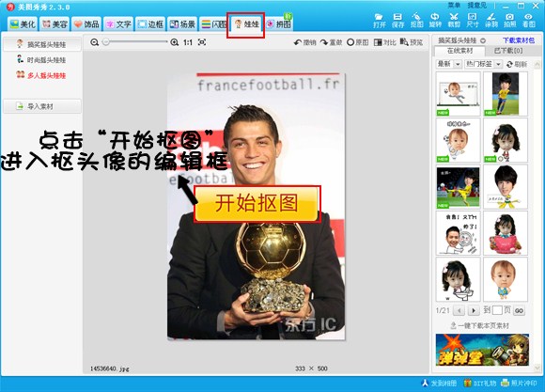This screenshot has width=545, height=392.
Task: Click the yellow 开始抠图 button
Action: (x=257, y=203)
